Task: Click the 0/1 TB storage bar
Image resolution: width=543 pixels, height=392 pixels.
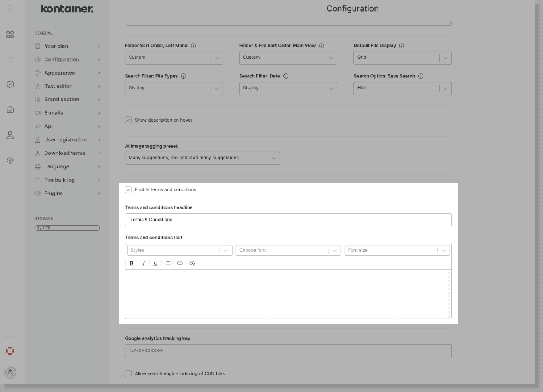Action: (66, 228)
